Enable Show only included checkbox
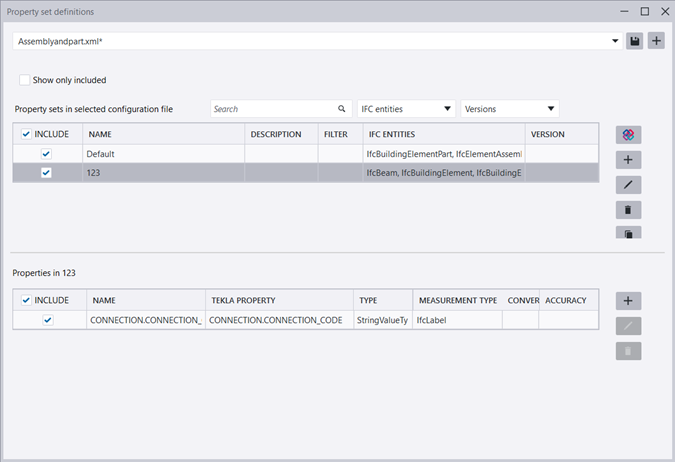Screen dimensions: 675x462 [25, 80]
